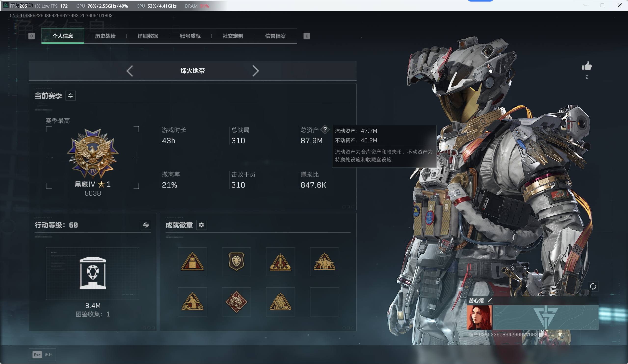Click the empty achievement badge slot
Screen dimensions: 628x364
324,302
